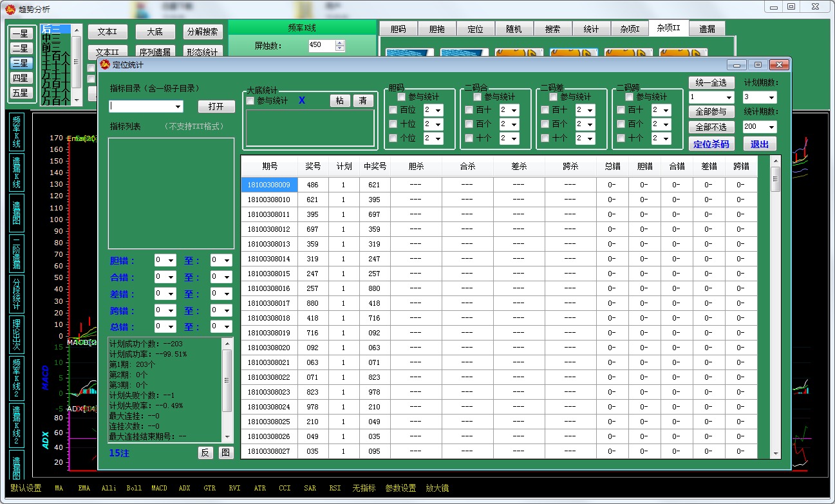This screenshot has width=835, height=504.
Task: Click the 定位杀码 button
Action: [x=711, y=144]
